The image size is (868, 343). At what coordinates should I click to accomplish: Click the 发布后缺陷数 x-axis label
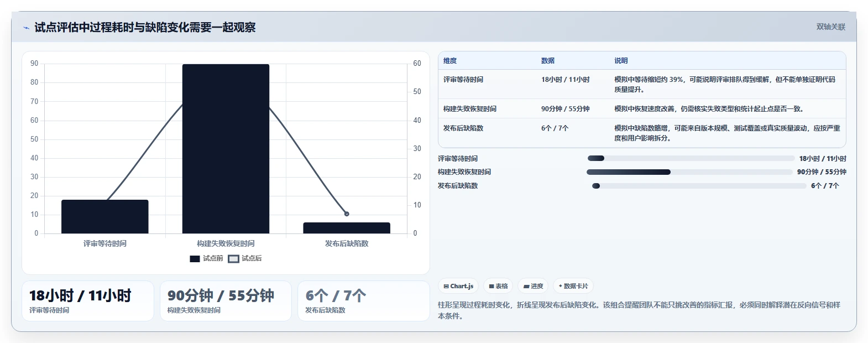click(x=347, y=243)
